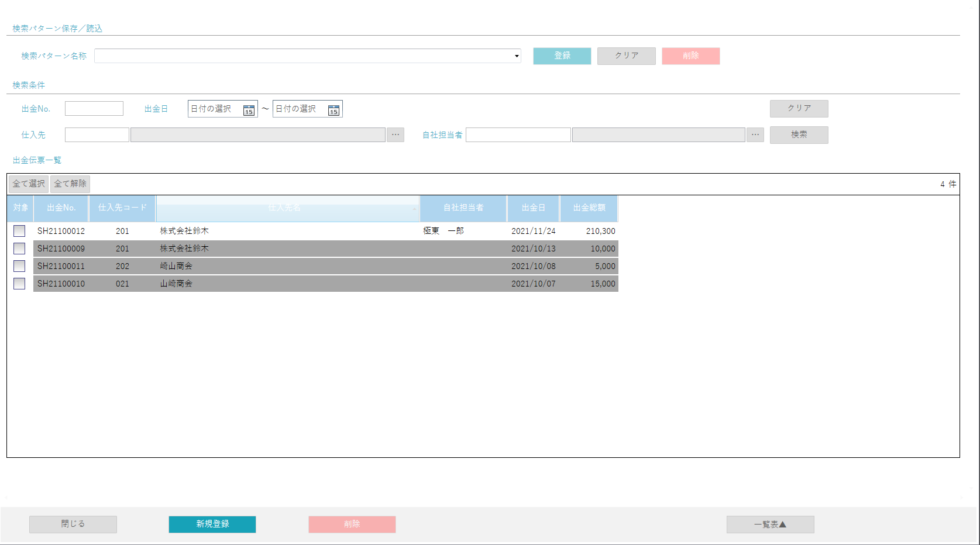The height and width of the screenshot is (545, 980).
Task: Click the 検索 button
Action: coord(799,135)
